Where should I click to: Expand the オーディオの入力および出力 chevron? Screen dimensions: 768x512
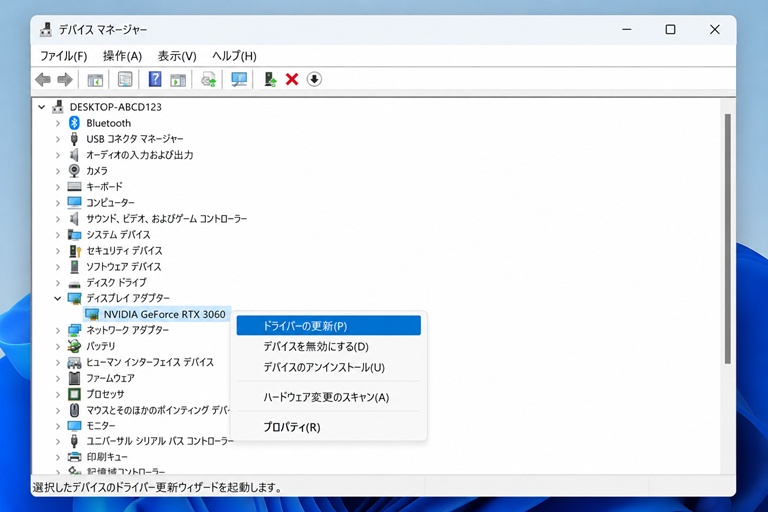[58, 155]
